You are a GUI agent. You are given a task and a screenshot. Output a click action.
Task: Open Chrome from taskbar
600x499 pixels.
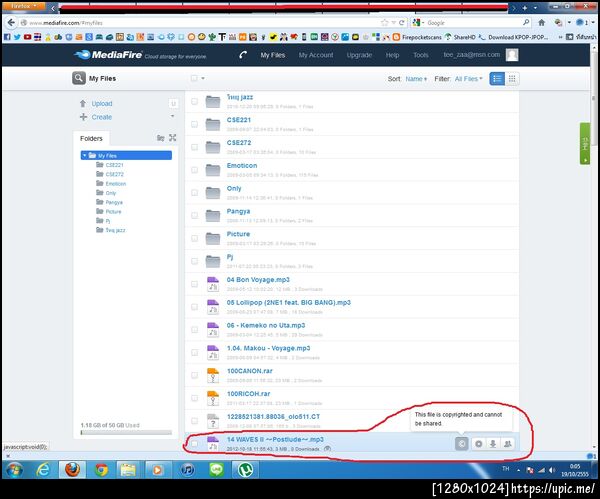(x=101, y=470)
